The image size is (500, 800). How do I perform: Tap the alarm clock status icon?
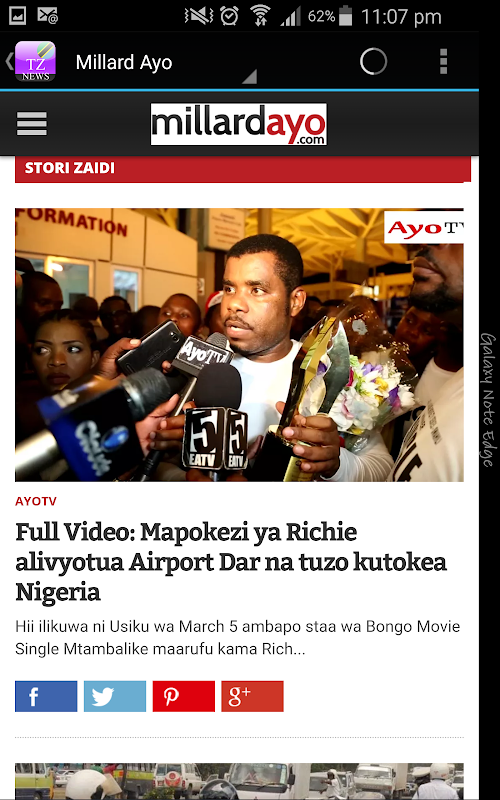coord(229,16)
